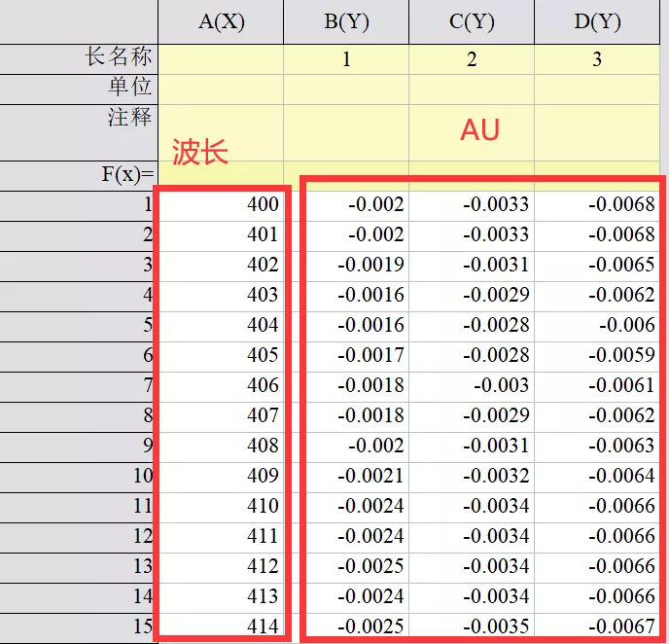669x644 pixels.
Task: Select column header A(X)
Action: [x=221, y=22]
